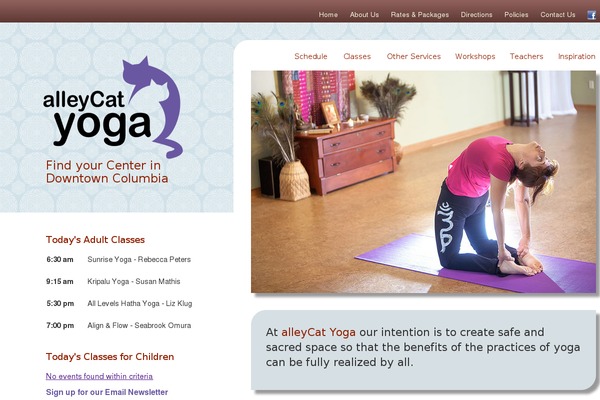Select Kripalu Yoga - Susan Mathis class
Screen dimensions: 600x400
click(134, 281)
